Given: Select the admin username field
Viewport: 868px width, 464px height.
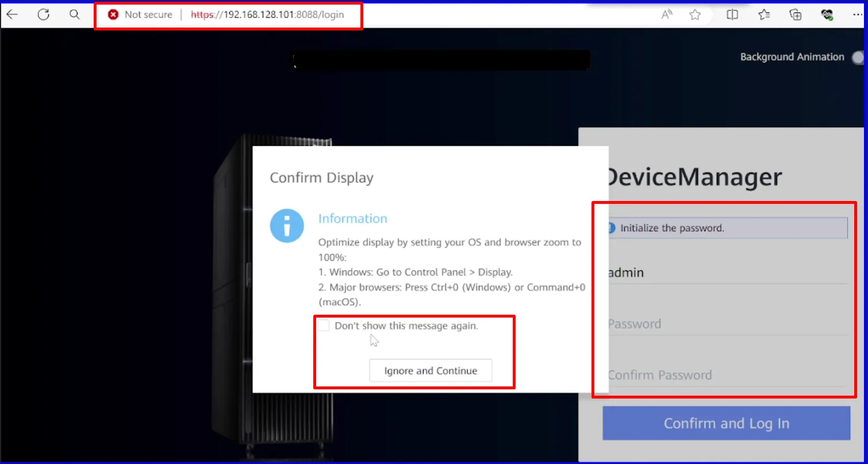Looking at the screenshot, I should (x=727, y=273).
